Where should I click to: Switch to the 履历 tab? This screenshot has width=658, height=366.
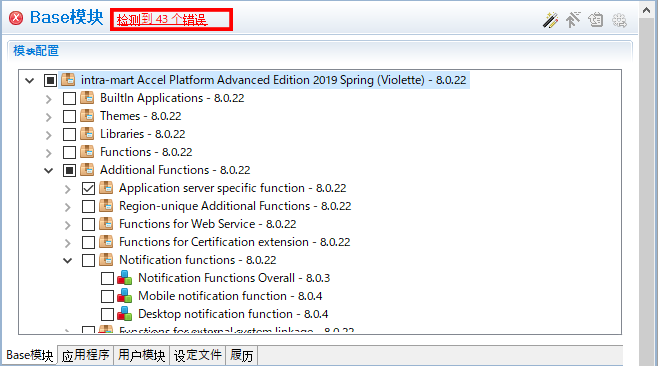click(241, 356)
